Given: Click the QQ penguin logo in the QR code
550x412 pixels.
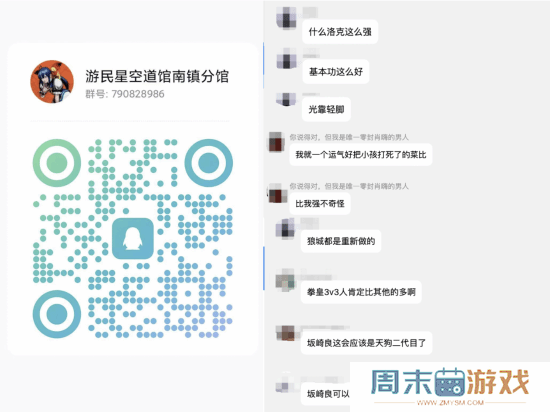Looking at the screenshot, I should [133, 238].
